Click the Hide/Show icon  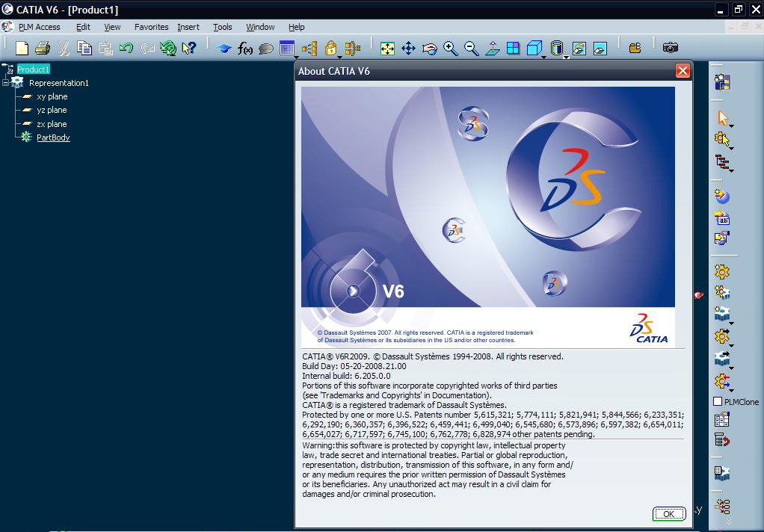tap(579, 49)
